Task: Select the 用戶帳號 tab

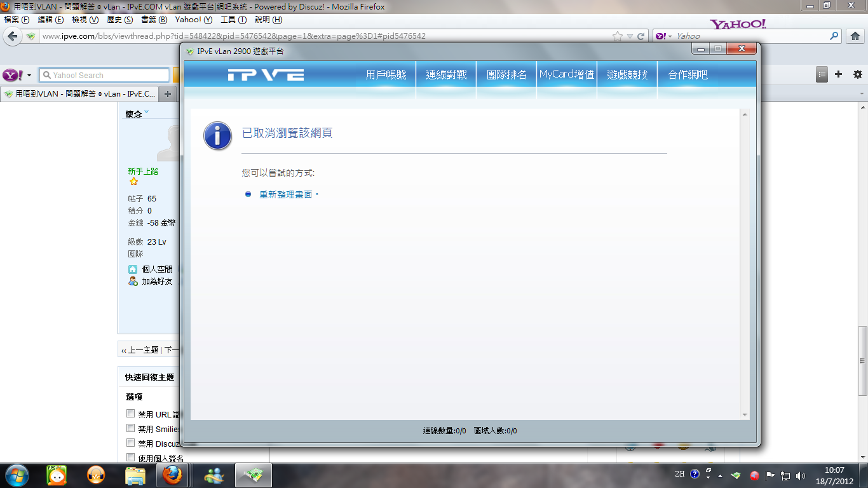Action: pyautogui.click(x=386, y=75)
